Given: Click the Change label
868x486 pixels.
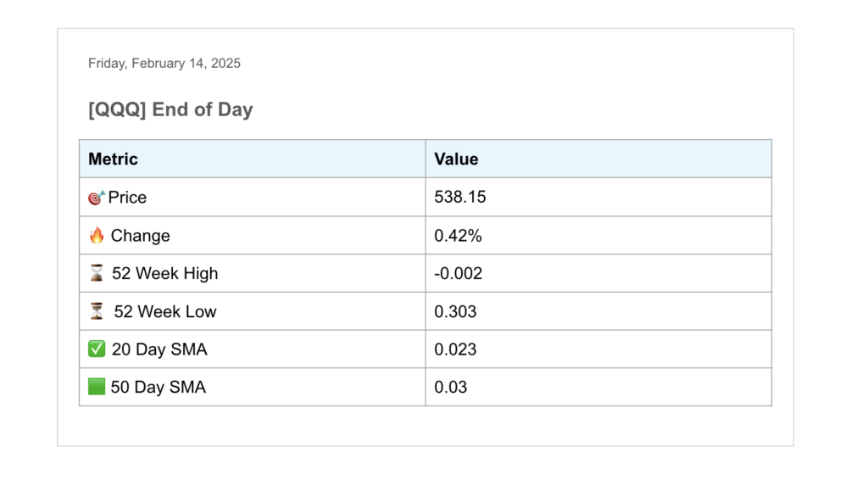Looking at the screenshot, I should click(x=140, y=236).
